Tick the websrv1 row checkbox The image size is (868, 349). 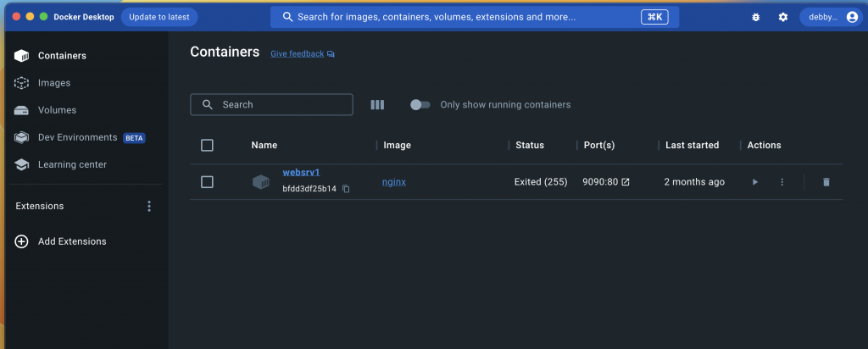[x=207, y=182]
